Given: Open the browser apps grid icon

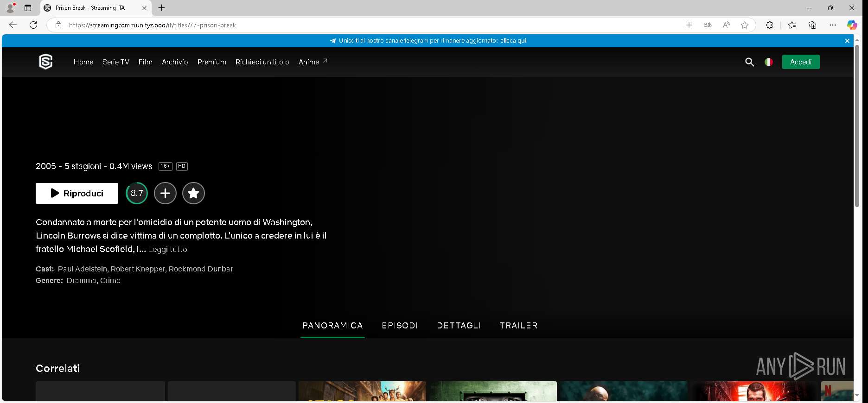Looking at the screenshot, I should coord(689,25).
